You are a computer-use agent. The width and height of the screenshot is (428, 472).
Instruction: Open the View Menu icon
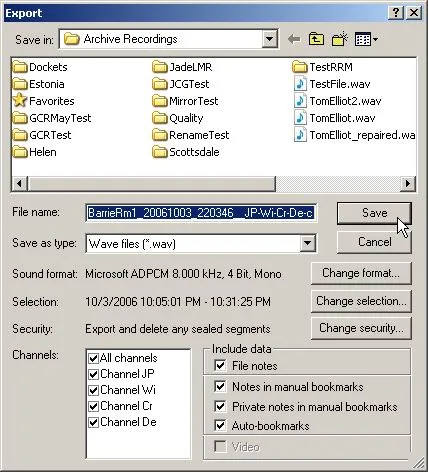[366, 39]
